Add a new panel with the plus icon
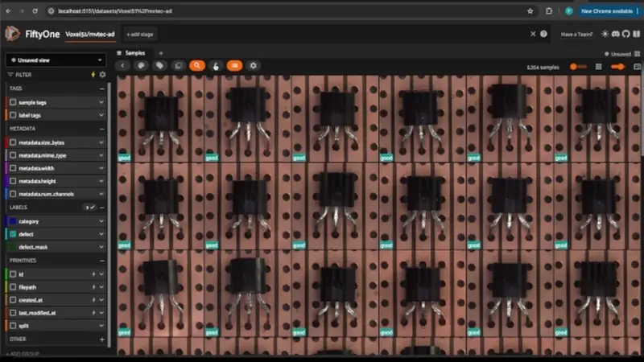Viewport: 644px width, 362px height. 161,53
